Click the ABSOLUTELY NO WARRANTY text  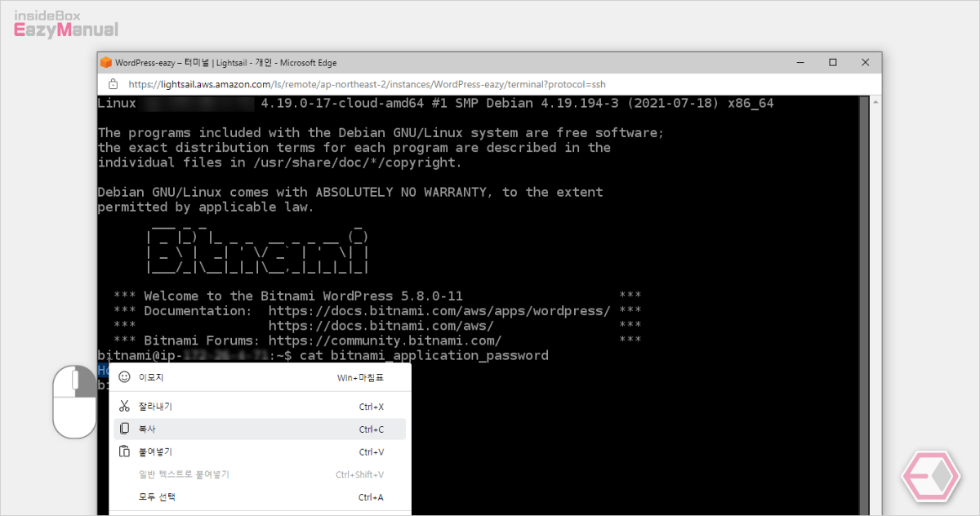click(x=401, y=192)
